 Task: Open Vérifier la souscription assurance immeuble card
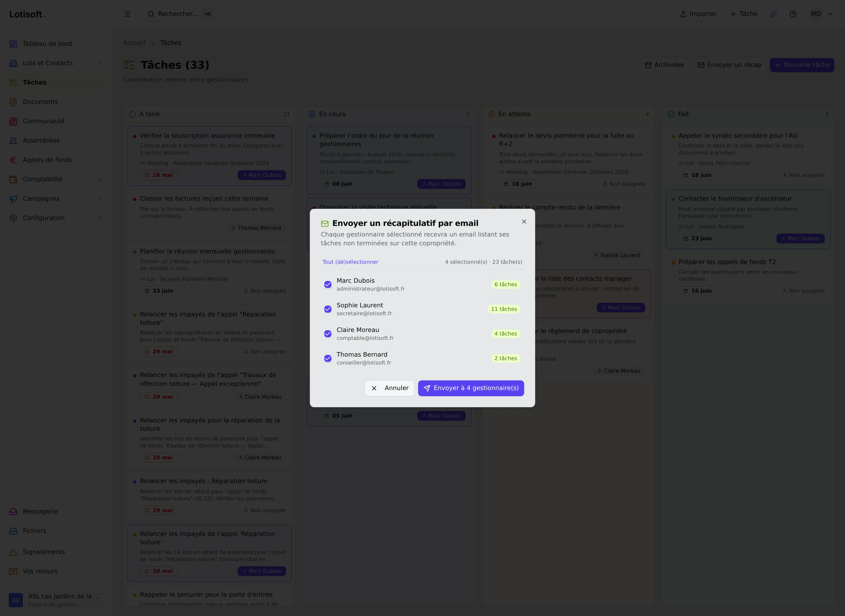209,156
